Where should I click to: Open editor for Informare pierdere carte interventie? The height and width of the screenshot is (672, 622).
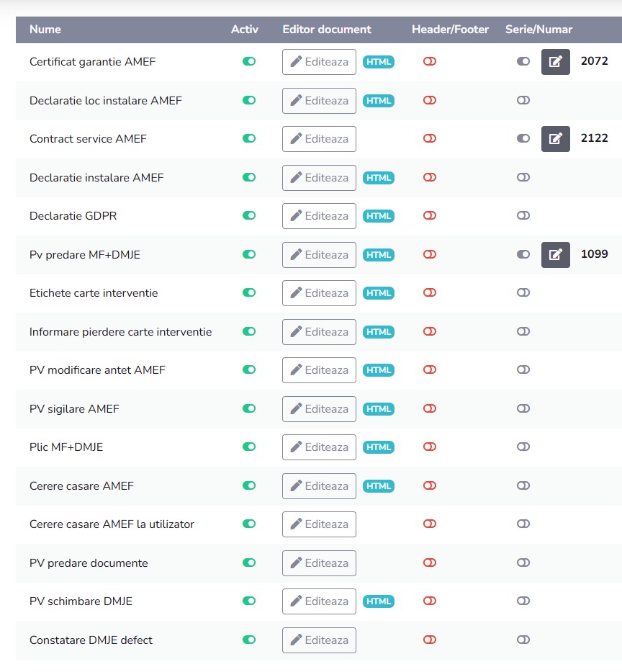click(x=319, y=332)
